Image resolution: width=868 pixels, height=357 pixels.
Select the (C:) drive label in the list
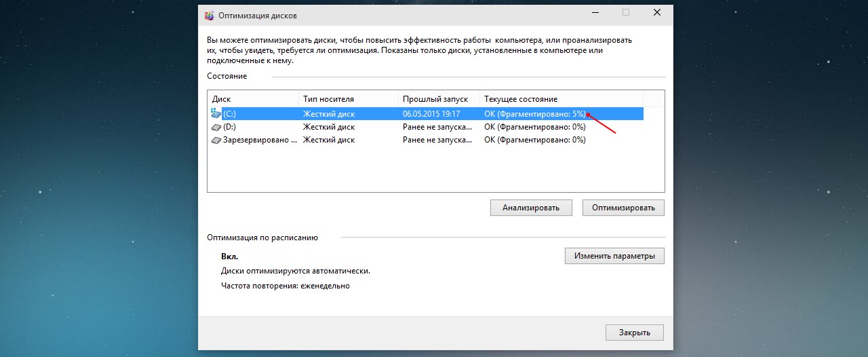point(229,114)
